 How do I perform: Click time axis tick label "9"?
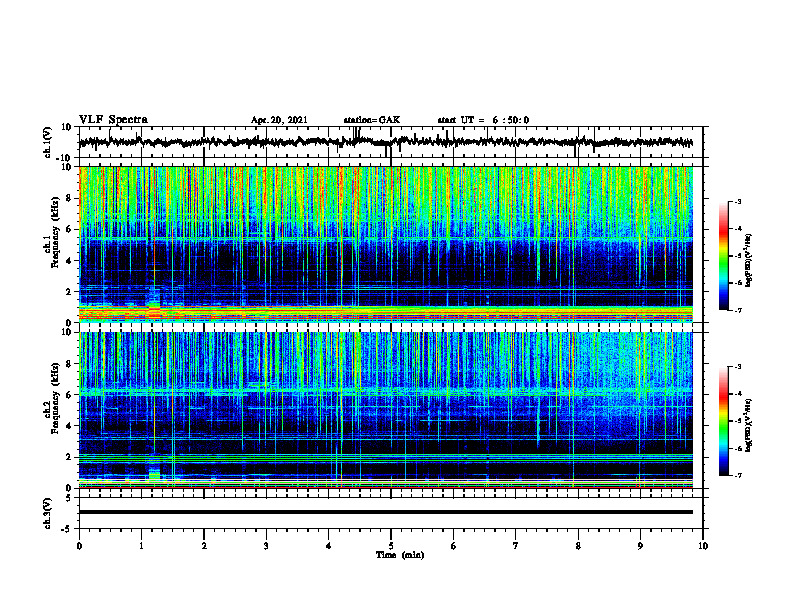pos(640,546)
